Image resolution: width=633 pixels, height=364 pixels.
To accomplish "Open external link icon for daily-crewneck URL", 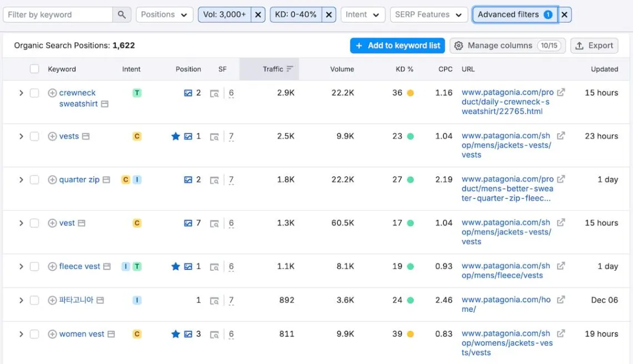I will coord(561,93).
